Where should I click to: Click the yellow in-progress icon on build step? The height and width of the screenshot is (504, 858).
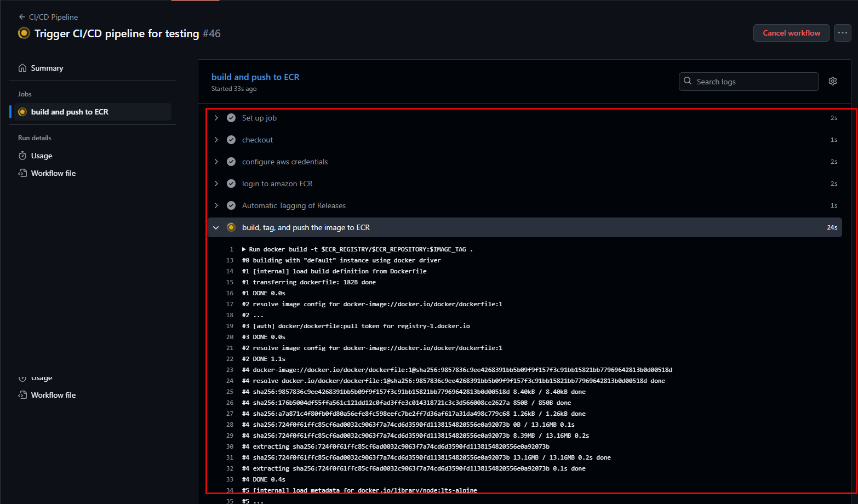point(231,227)
